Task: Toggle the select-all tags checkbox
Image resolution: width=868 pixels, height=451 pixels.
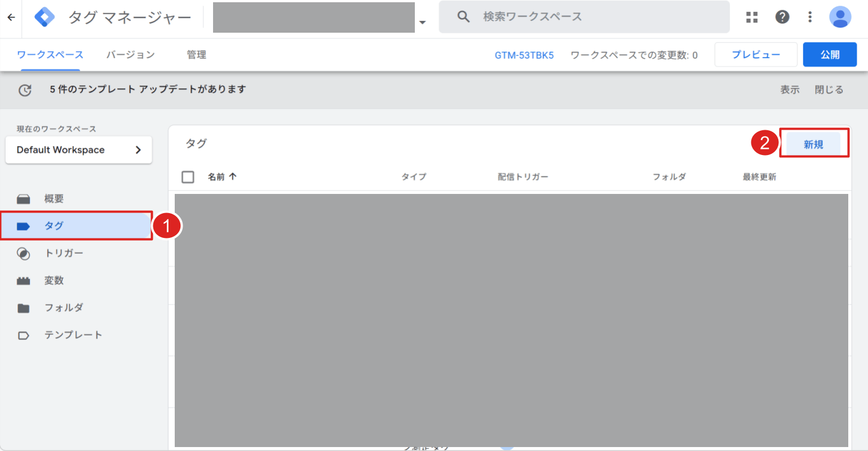Action: pos(188,177)
